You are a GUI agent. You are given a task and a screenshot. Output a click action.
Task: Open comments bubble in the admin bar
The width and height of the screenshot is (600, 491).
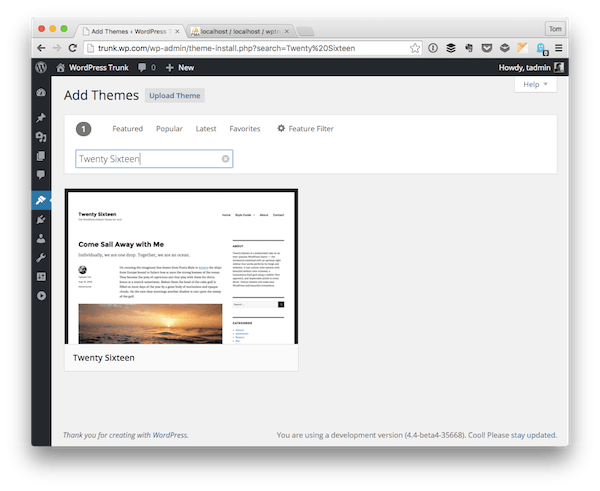coord(142,68)
